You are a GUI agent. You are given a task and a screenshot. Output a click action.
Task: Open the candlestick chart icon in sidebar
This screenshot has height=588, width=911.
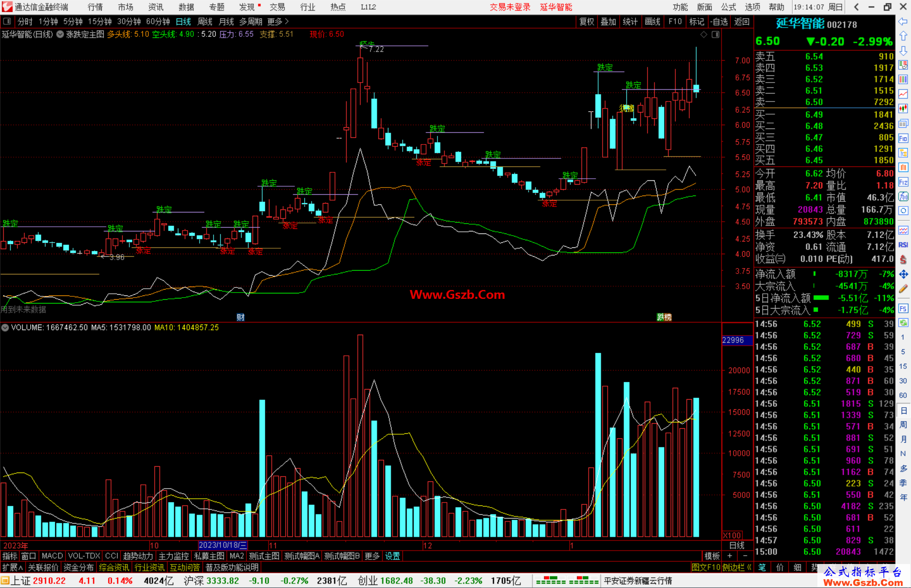pos(903,109)
